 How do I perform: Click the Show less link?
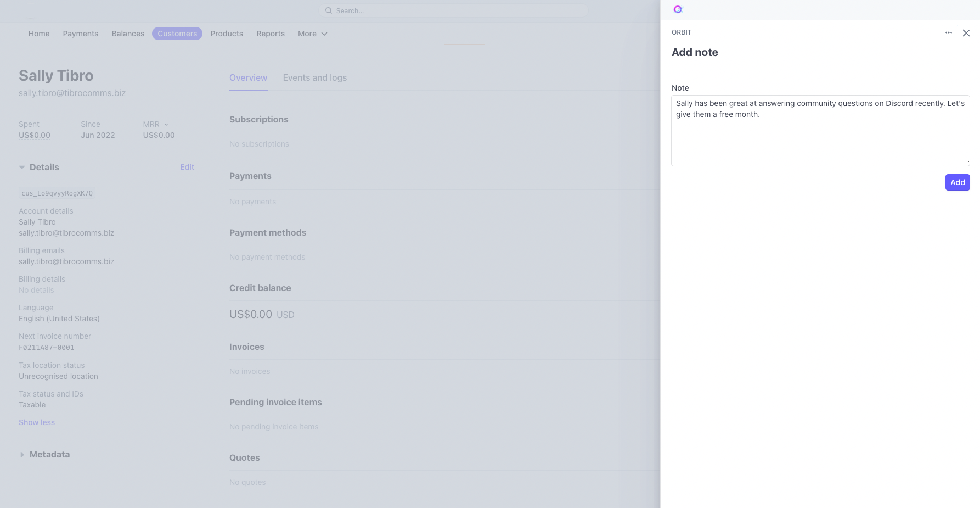(37, 422)
